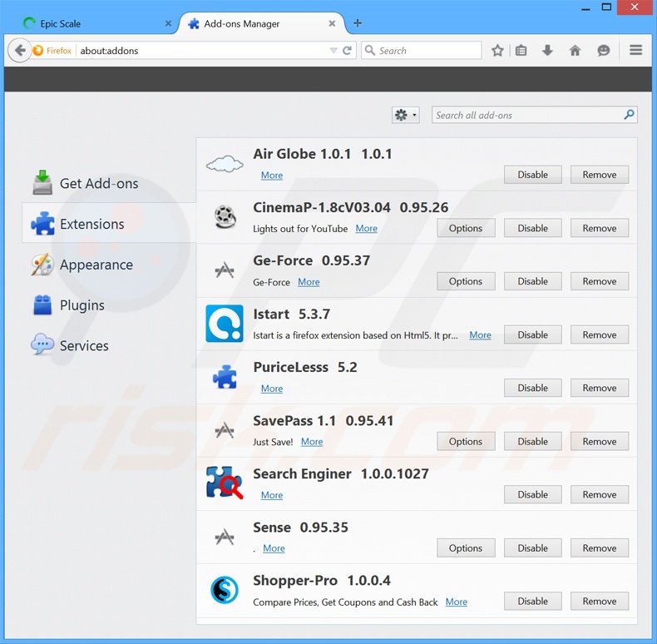Screen dimensions: 657x644
Task: Disable the Ge-Force extension
Action: coord(532,281)
